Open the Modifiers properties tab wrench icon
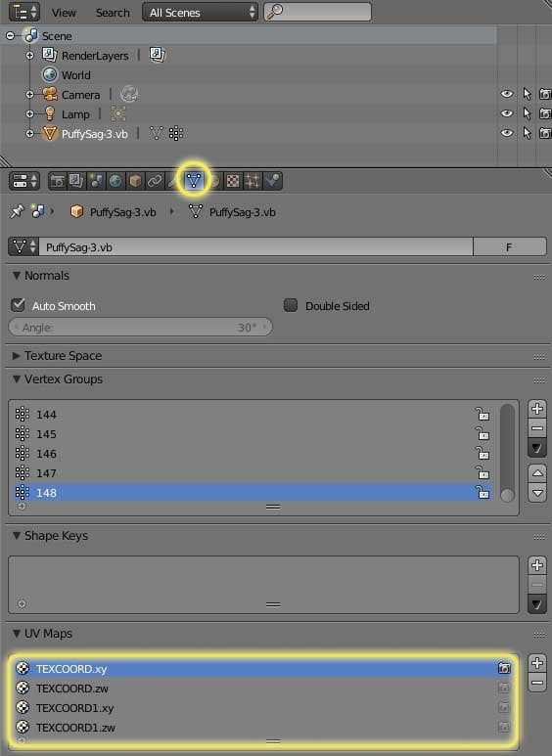552x756 pixels. (x=172, y=181)
